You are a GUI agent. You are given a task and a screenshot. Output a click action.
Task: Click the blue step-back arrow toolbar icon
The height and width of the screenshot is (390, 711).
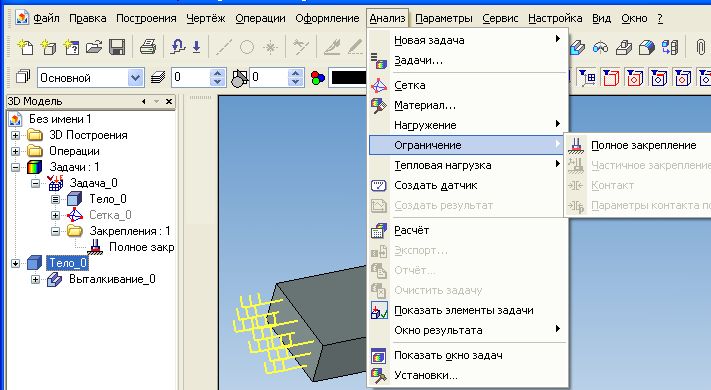pos(177,46)
